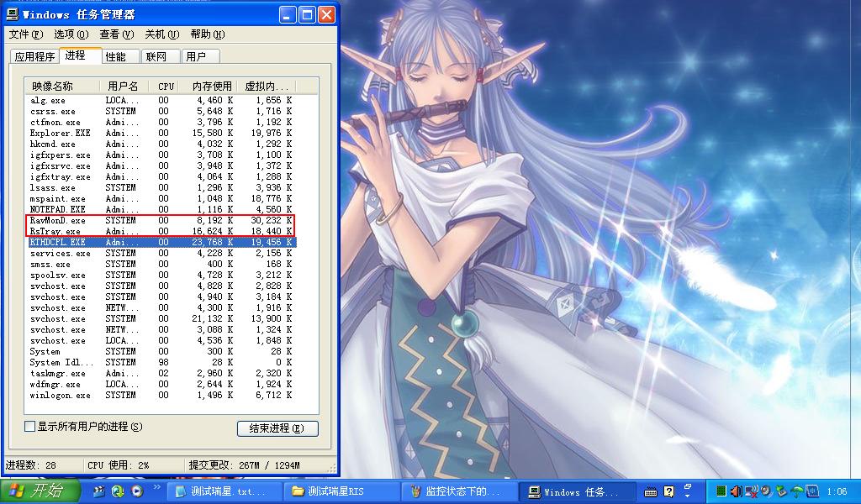861x504 pixels.
Task: Click the 结束进程(E) button
Action: (x=277, y=428)
